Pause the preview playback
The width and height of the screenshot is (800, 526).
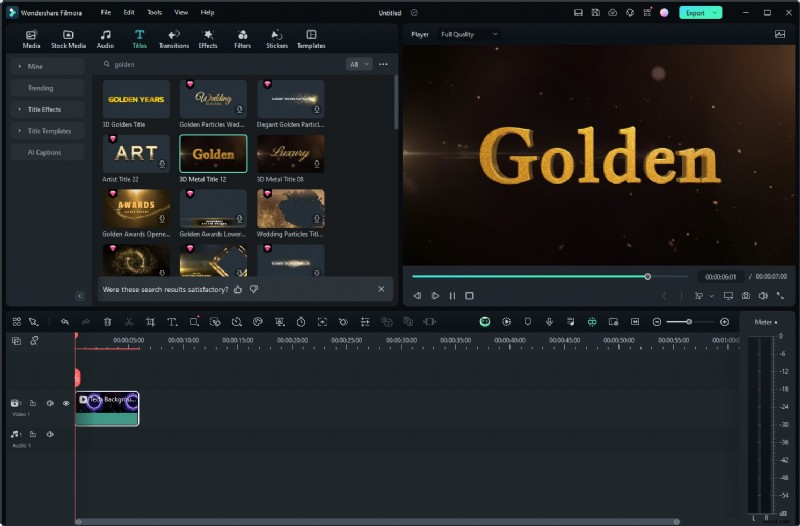(453, 296)
